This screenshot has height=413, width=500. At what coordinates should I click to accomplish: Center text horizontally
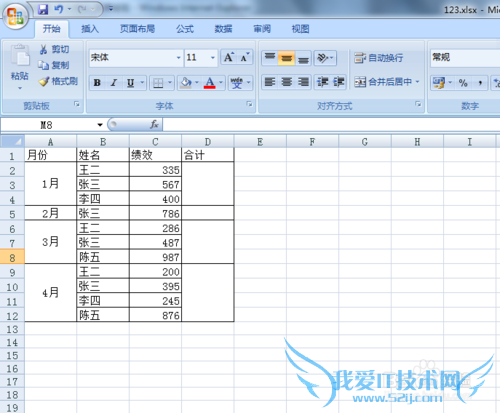click(x=286, y=82)
